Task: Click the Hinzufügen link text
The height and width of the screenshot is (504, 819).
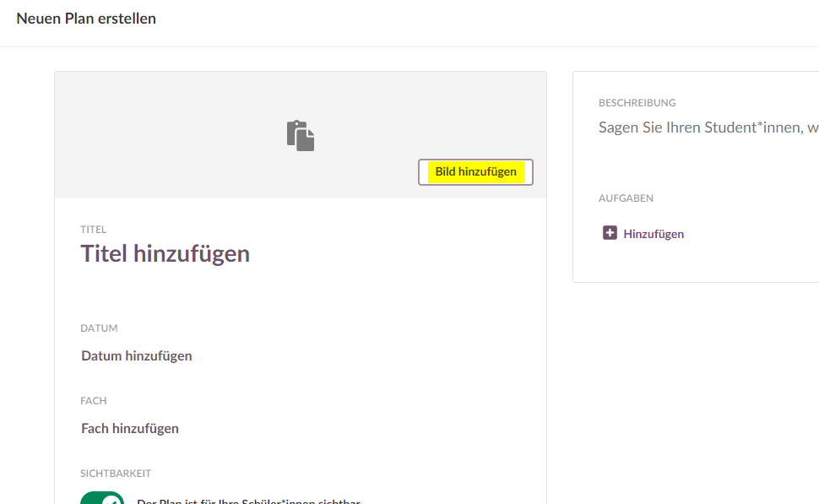Action: tap(654, 234)
